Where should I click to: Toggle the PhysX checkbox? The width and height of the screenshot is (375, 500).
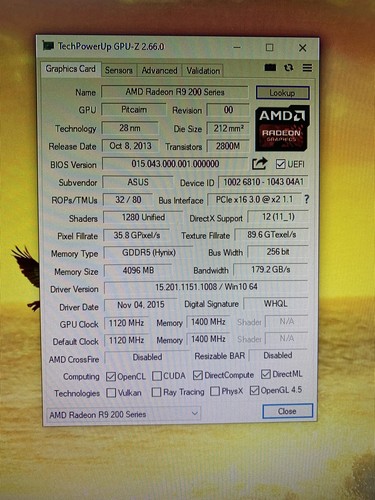pyautogui.click(x=215, y=391)
